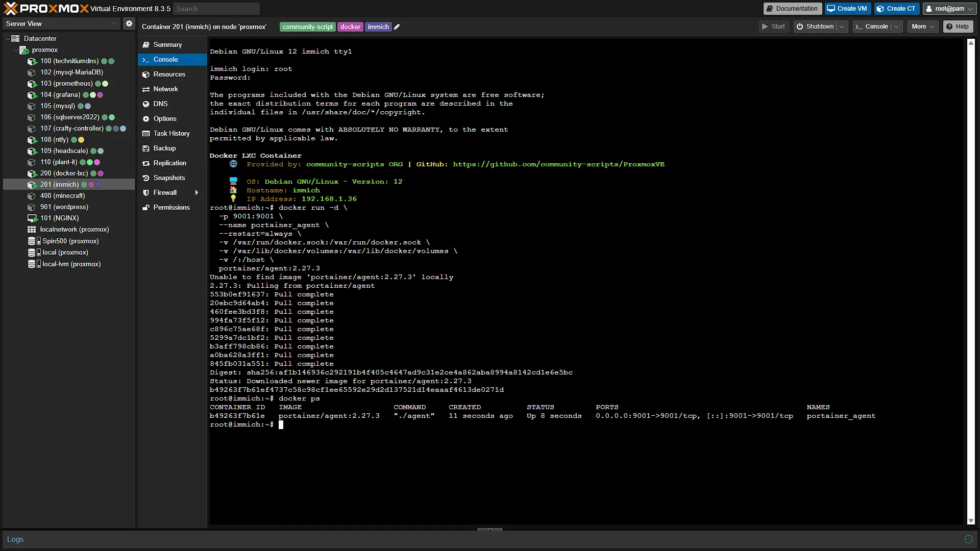This screenshot has width=980, height=551.
Task: Click the console scrollbar down arrow
Action: point(971,521)
